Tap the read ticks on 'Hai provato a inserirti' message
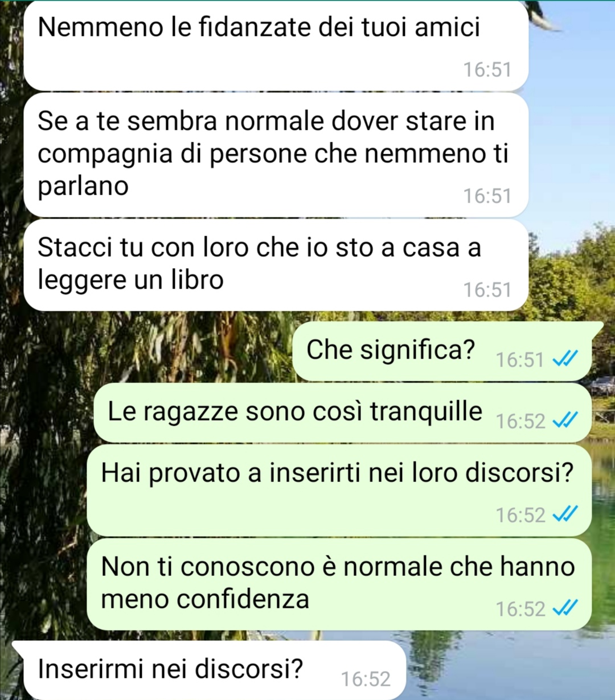 coord(566,514)
